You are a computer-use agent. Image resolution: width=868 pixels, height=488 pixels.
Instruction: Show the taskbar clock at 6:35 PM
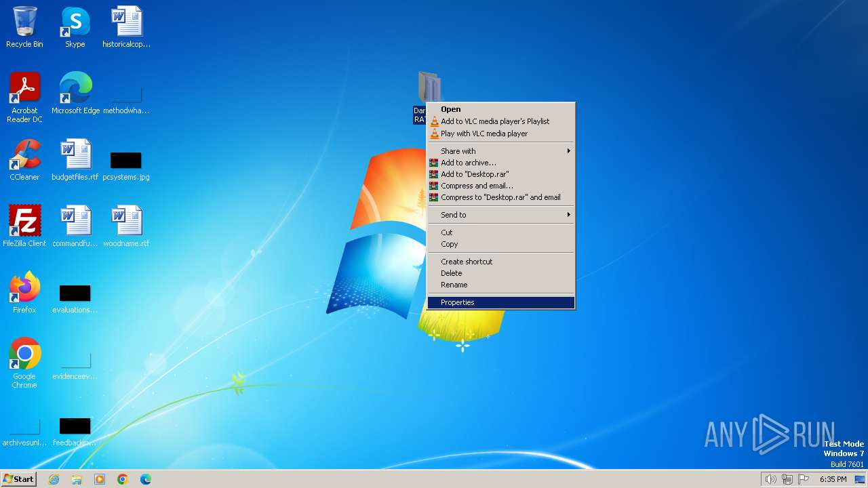click(833, 479)
